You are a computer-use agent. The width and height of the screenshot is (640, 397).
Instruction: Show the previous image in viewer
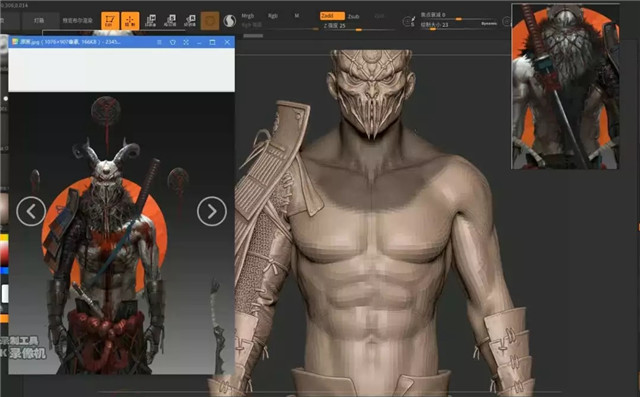tap(31, 211)
